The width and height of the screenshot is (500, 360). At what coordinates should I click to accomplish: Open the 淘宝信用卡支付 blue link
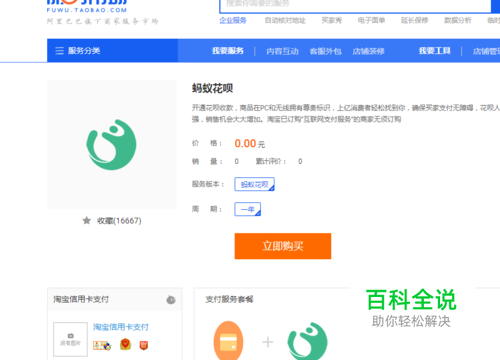point(121,327)
